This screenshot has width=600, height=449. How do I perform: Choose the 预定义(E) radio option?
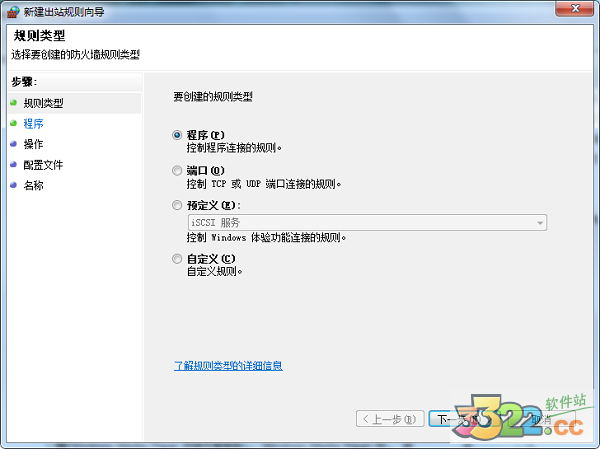click(177, 206)
